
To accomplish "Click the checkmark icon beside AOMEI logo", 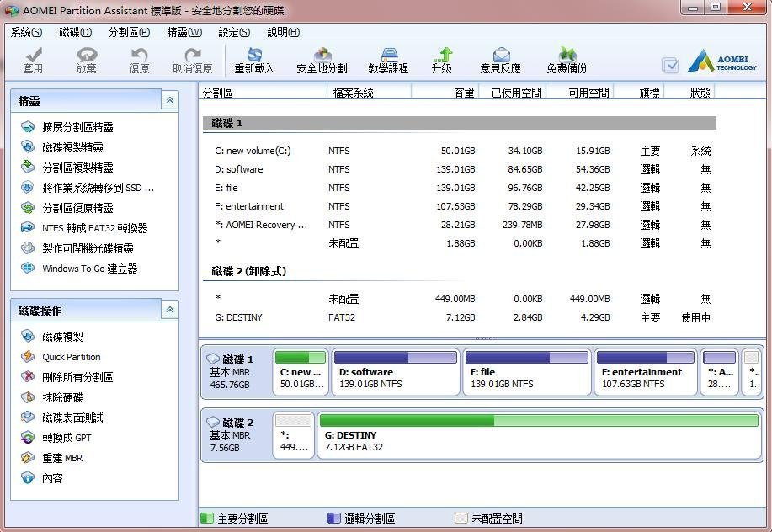I will pos(670,65).
